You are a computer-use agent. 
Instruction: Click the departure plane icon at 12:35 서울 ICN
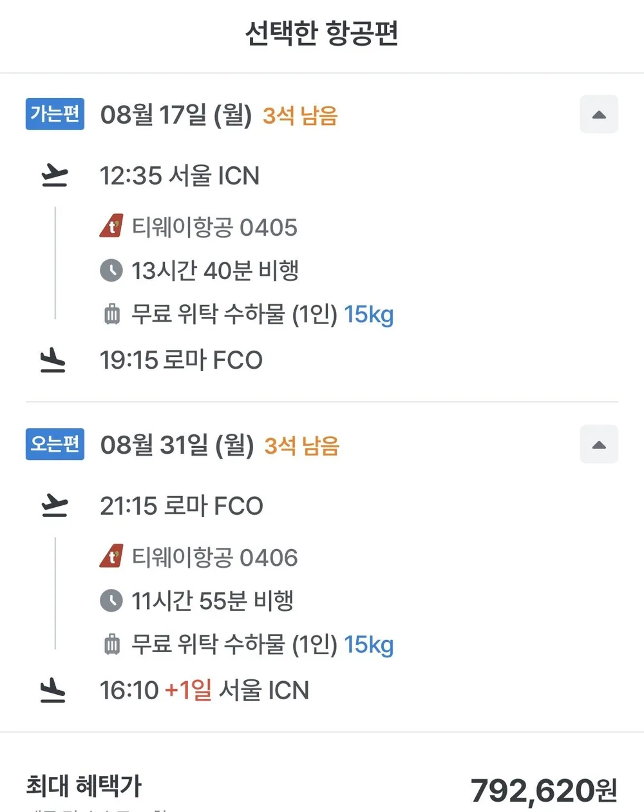[54, 176]
